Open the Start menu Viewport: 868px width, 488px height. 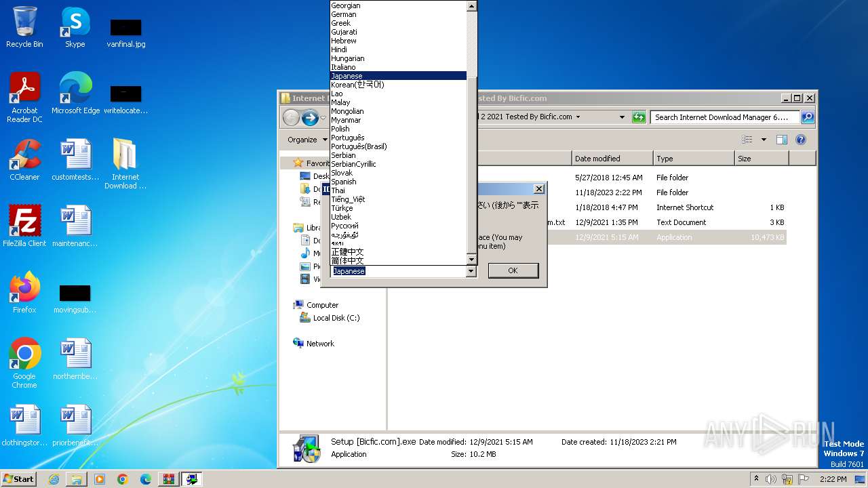coord(19,479)
